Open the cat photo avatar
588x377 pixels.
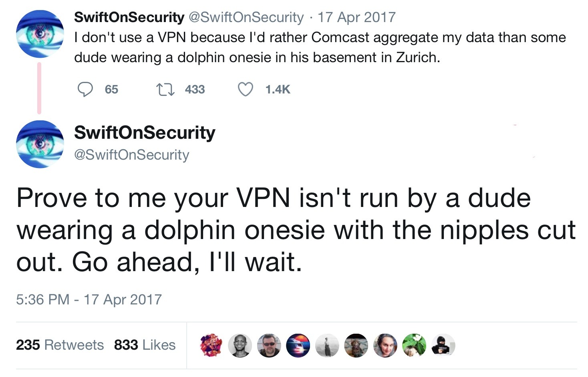point(356,345)
